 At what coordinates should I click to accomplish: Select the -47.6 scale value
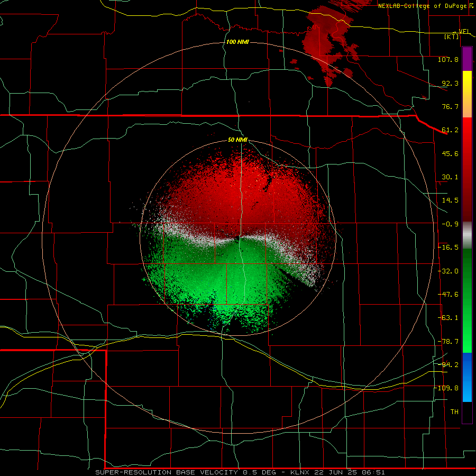[x=448, y=295]
